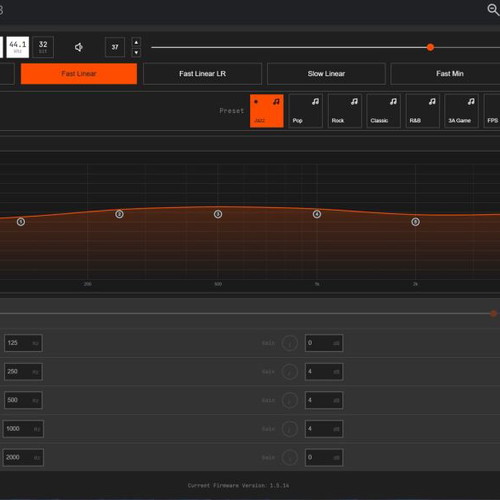500x500 pixels.
Task: Select the R&B preset
Action: [x=422, y=111]
